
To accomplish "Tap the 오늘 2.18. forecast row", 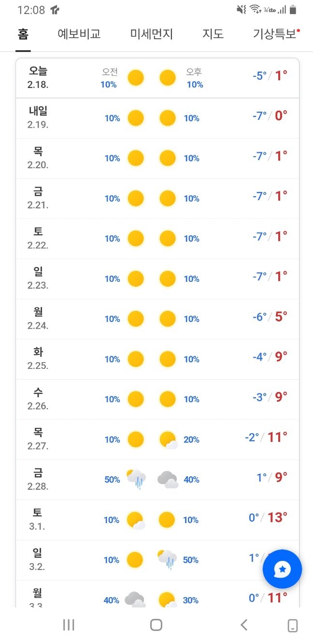I will 157,78.
